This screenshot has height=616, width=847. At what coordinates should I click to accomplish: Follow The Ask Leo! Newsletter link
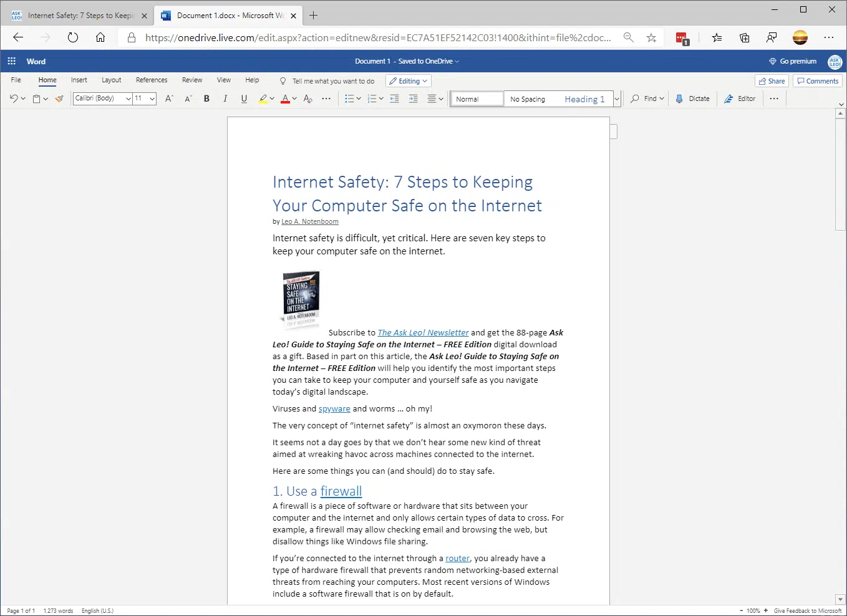tap(423, 332)
